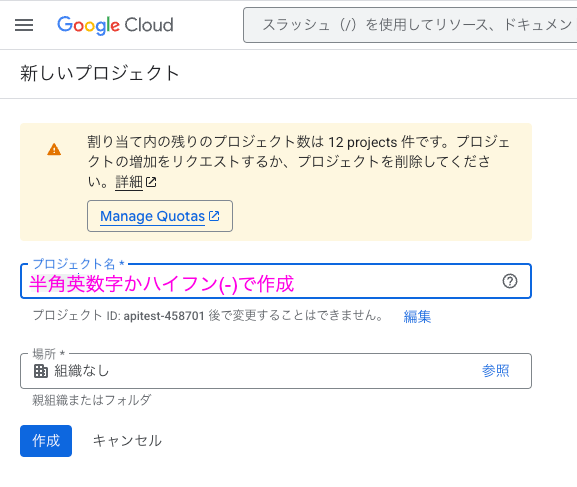Click 参照 to browse locations
This screenshot has height=487, width=577.
[x=495, y=371]
